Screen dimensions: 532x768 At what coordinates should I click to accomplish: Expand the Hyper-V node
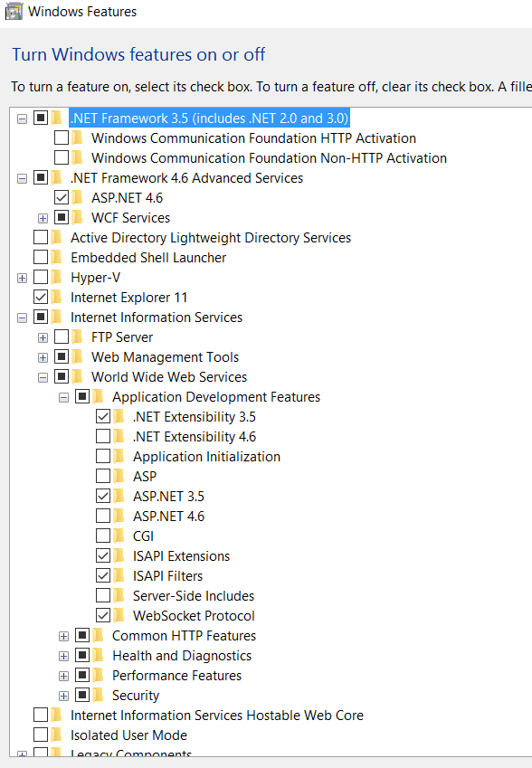[x=22, y=279]
